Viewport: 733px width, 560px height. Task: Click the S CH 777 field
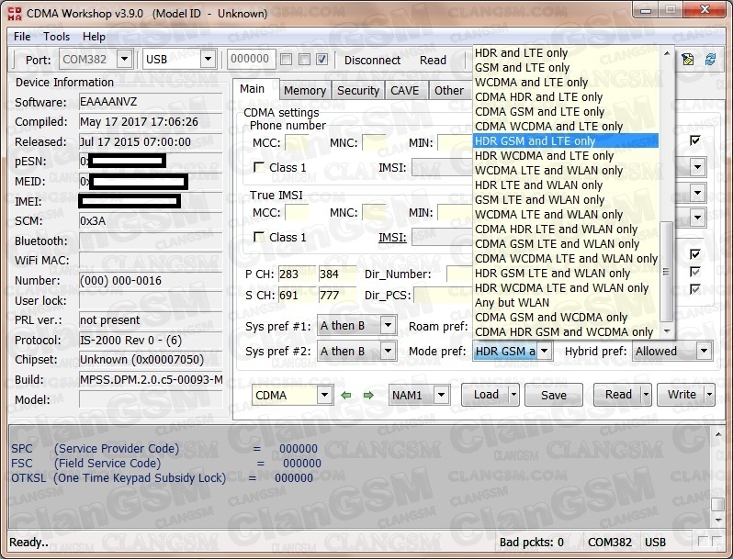click(337, 296)
